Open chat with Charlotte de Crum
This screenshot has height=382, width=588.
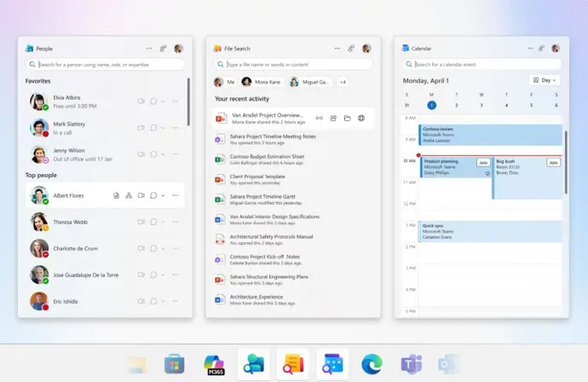[x=153, y=248]
